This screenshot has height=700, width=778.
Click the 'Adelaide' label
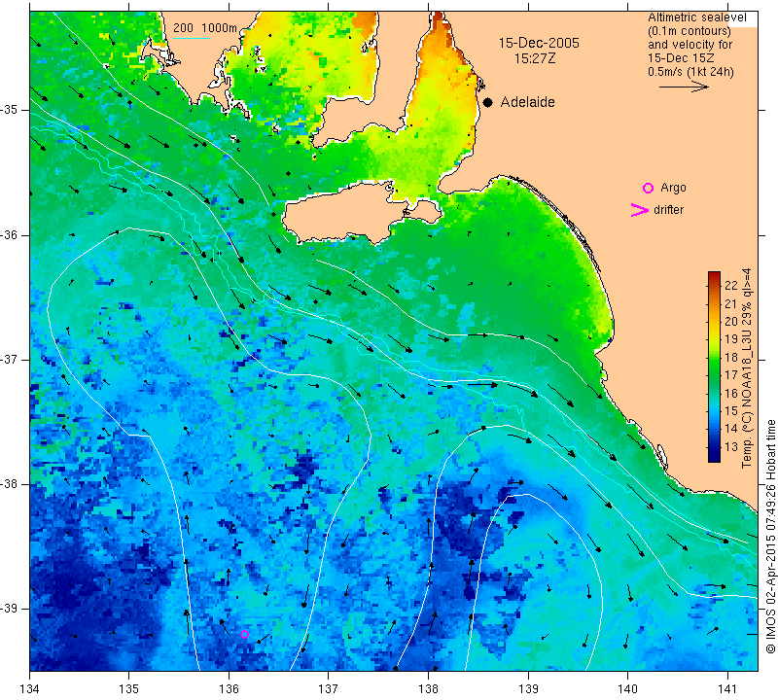[527, 102]
